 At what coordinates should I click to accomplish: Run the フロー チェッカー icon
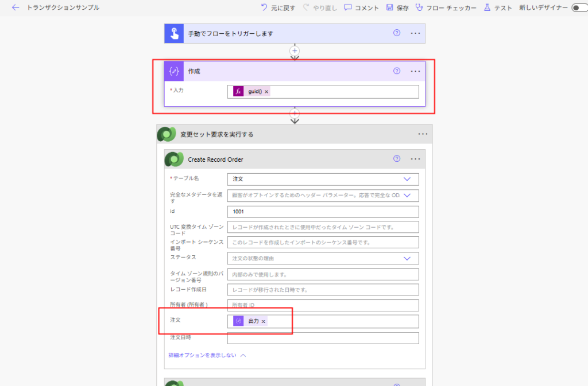click(x=420, y=8)
